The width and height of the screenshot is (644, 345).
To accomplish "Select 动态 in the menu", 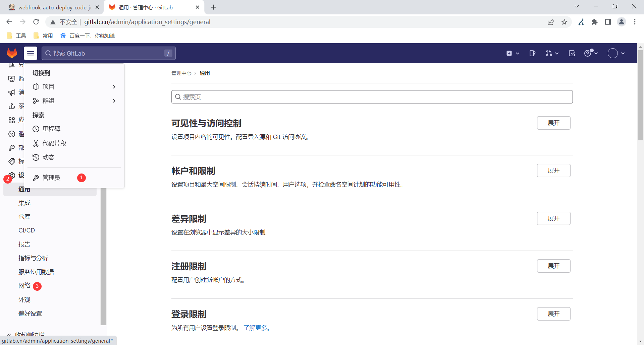I will (x=74, y=157).
